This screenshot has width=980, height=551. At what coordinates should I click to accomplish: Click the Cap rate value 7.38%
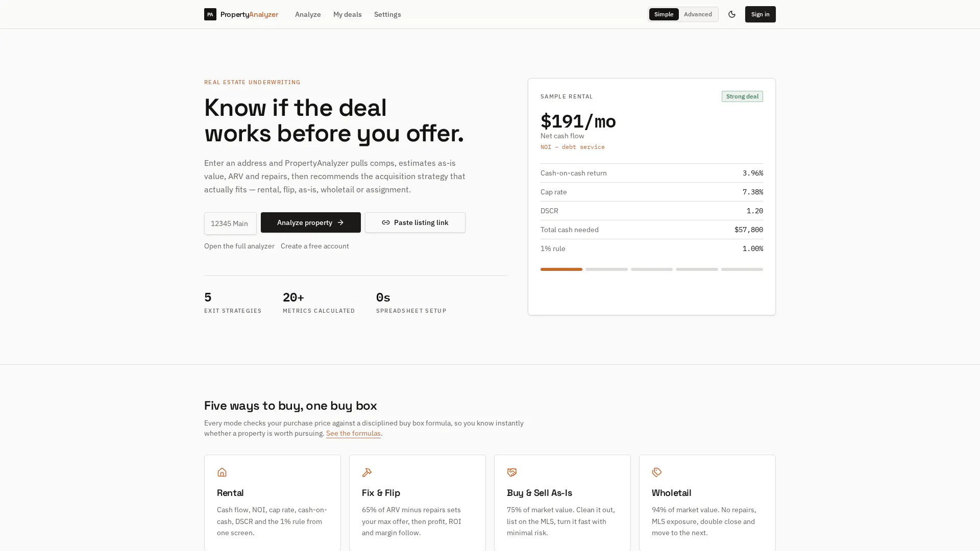(753, 192)
